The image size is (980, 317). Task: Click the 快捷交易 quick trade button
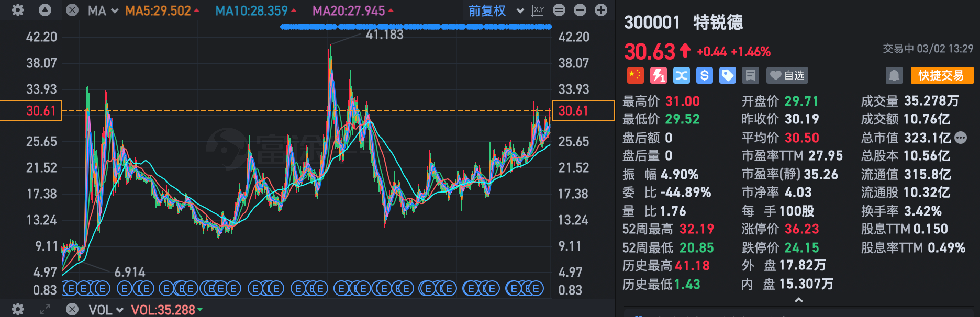point(942,75)
